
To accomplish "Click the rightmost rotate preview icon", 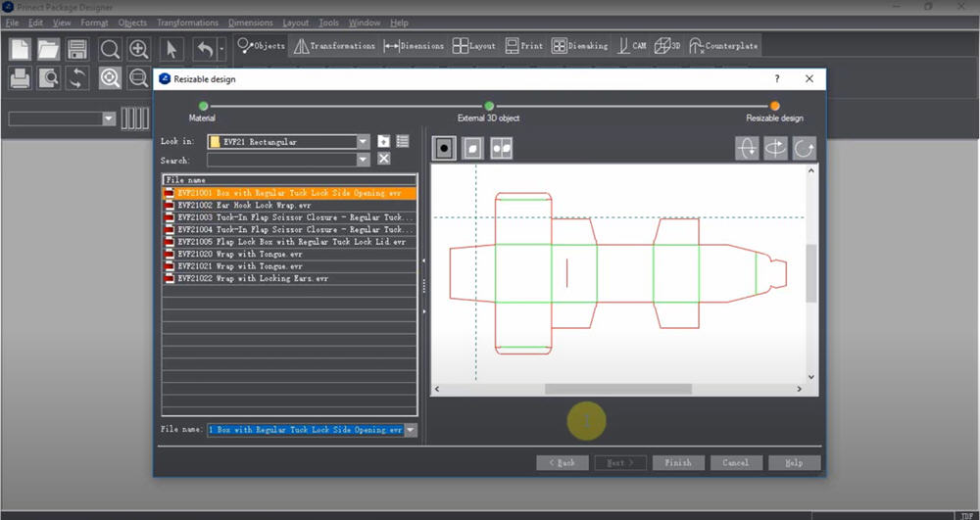I will [805, 148].
